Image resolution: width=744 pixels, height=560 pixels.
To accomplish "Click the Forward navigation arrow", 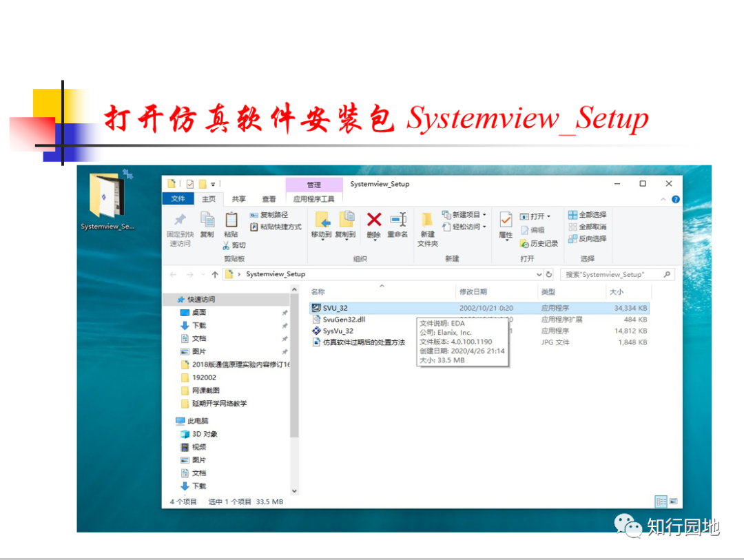I will [x=190, y=274].
